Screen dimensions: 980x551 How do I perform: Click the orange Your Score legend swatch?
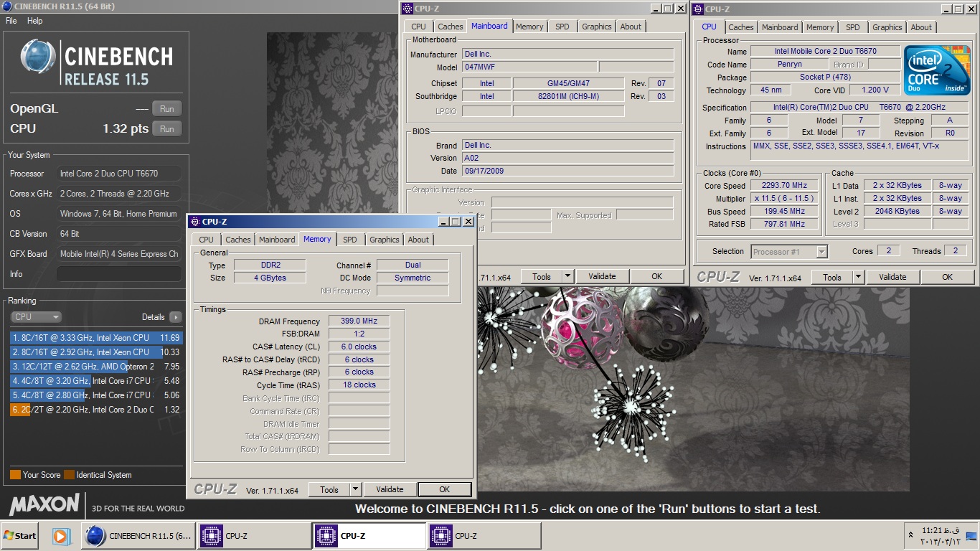(x=15, y=474)
